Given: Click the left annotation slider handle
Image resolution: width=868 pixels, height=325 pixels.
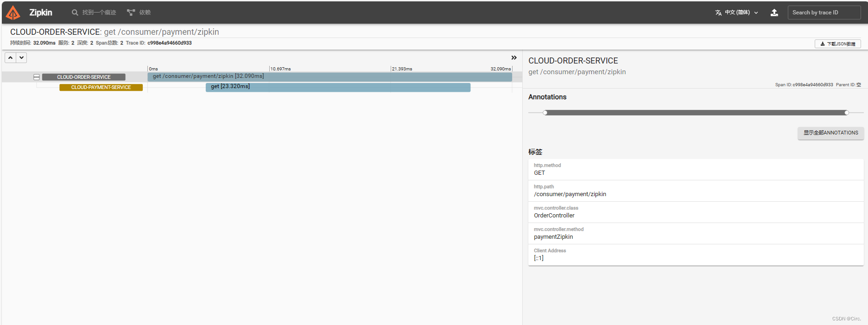Looking at the screenshot, I should coord(545,113).
